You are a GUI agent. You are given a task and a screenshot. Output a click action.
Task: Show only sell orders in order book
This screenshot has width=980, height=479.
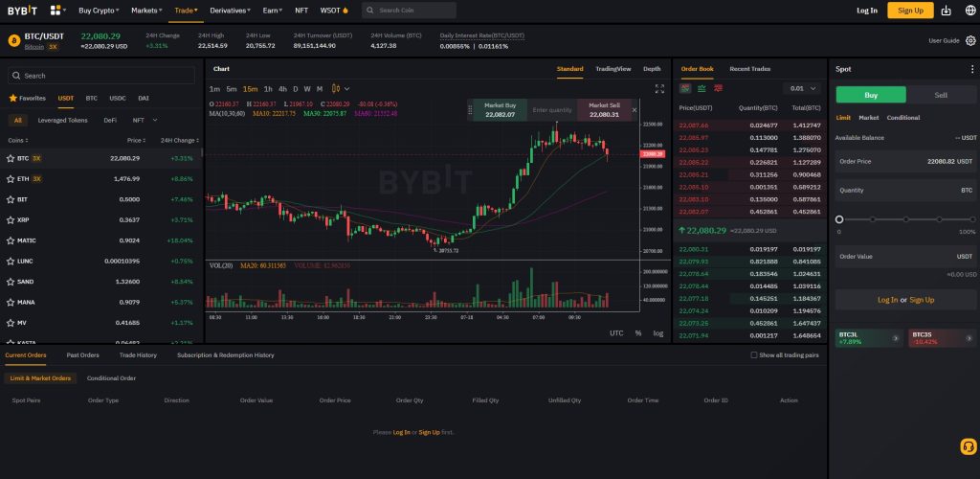tap(718, 88)
